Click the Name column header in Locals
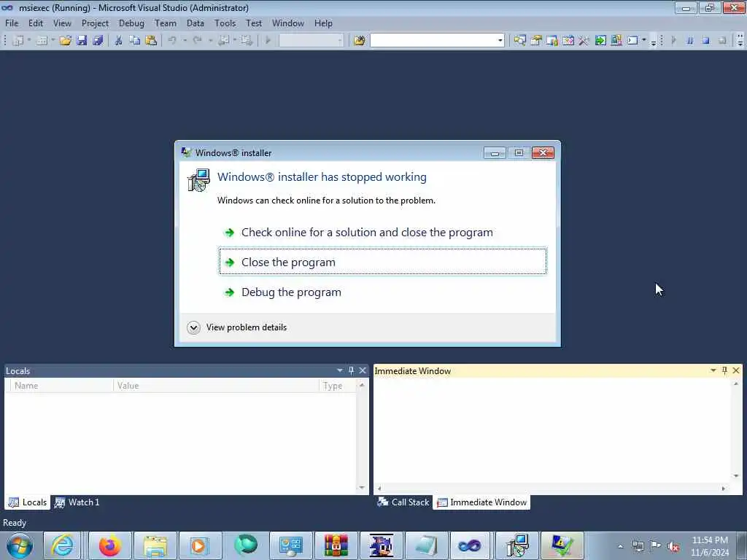 click(x=61, y=386)
